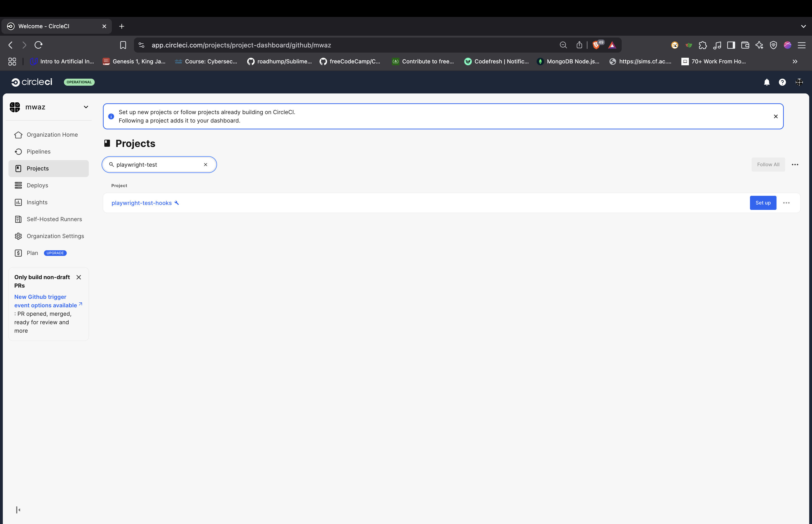
Task: Open the three-dot menu beside Follow All
Action: (795, 164)
